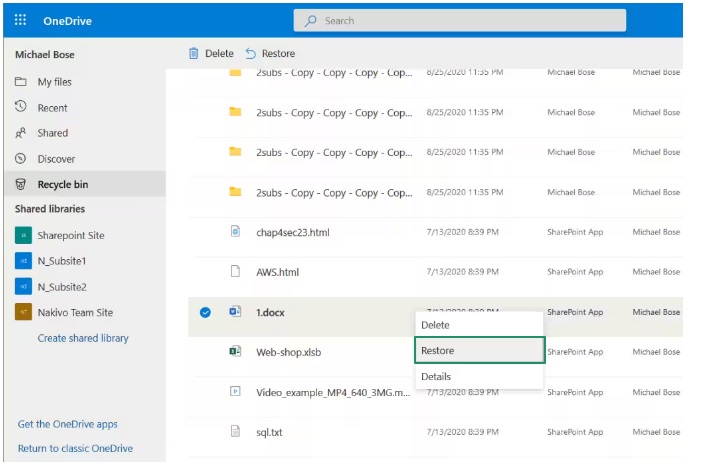Click the Excel icon for Web-shop.xlsb

pos(235,351)
